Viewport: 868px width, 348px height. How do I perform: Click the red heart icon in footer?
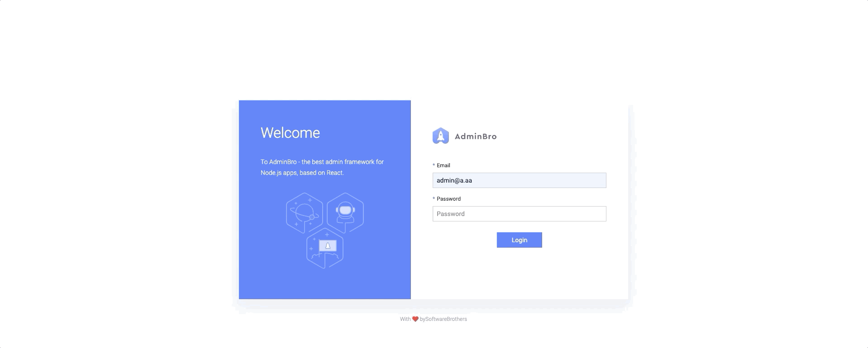[x=415, y=319]
